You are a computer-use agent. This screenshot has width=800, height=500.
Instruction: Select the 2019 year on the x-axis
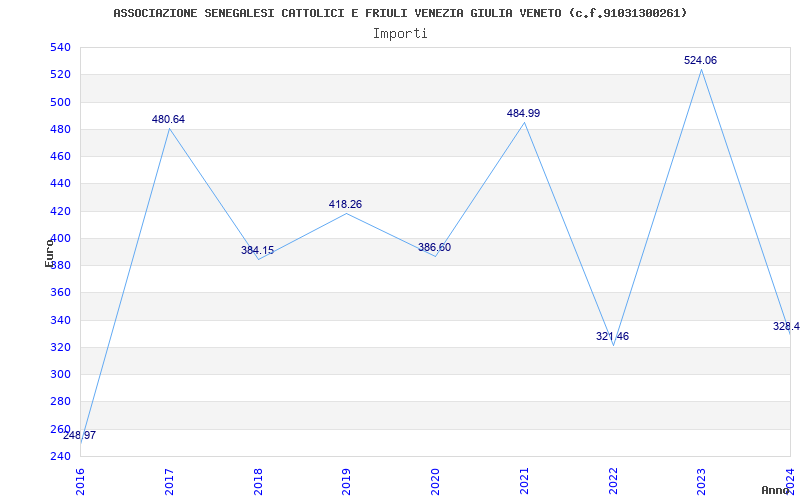point(346,482)
